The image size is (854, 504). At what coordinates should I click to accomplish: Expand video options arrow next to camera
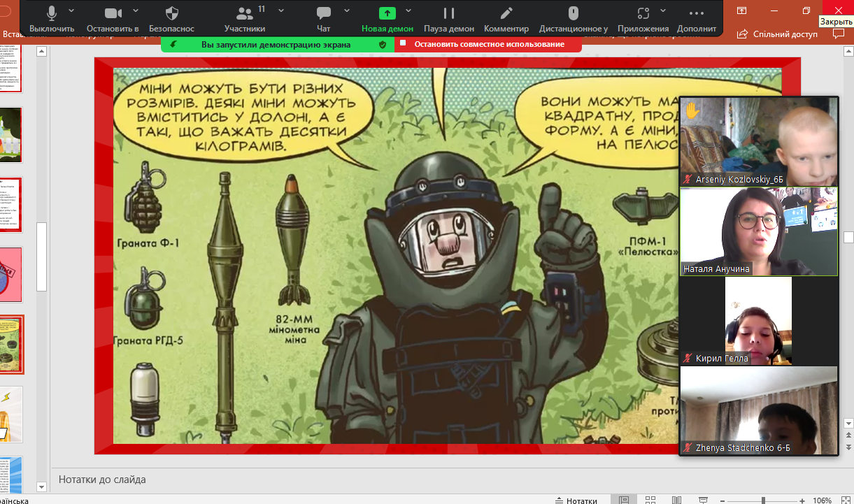click(136, 11)
